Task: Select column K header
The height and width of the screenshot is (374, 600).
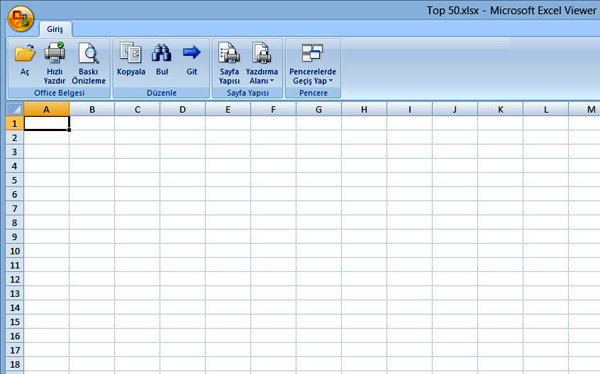Action: coord(500,109)
